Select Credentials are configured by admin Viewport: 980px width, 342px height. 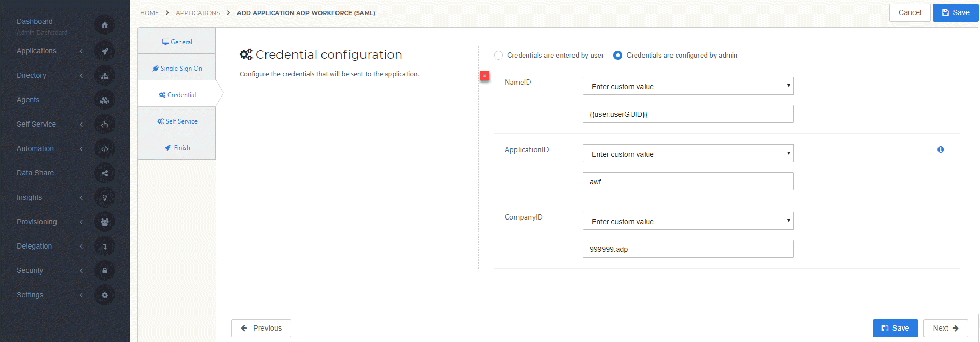618,55
